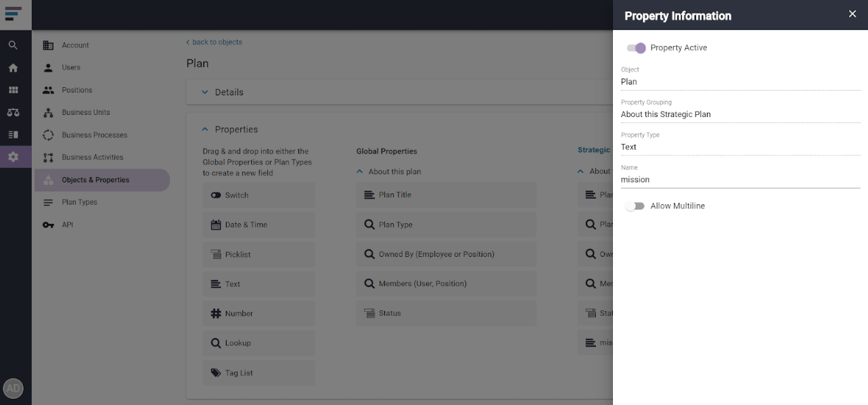Collapse the Properties section chevron
868x405 pixels.
tap(205, 129)
